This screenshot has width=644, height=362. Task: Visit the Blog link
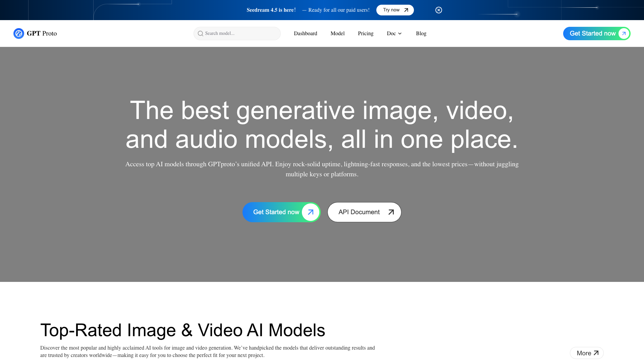coord(421,34)
